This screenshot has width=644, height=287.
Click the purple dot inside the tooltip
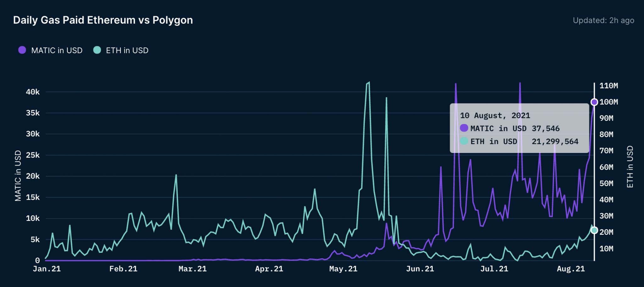(464, 128)
